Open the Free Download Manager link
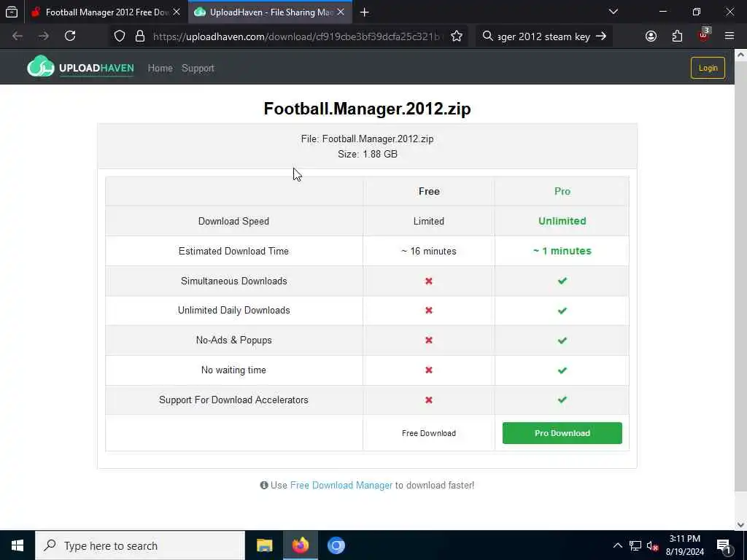This screenshot has width=747, height=560. [341, 485]
